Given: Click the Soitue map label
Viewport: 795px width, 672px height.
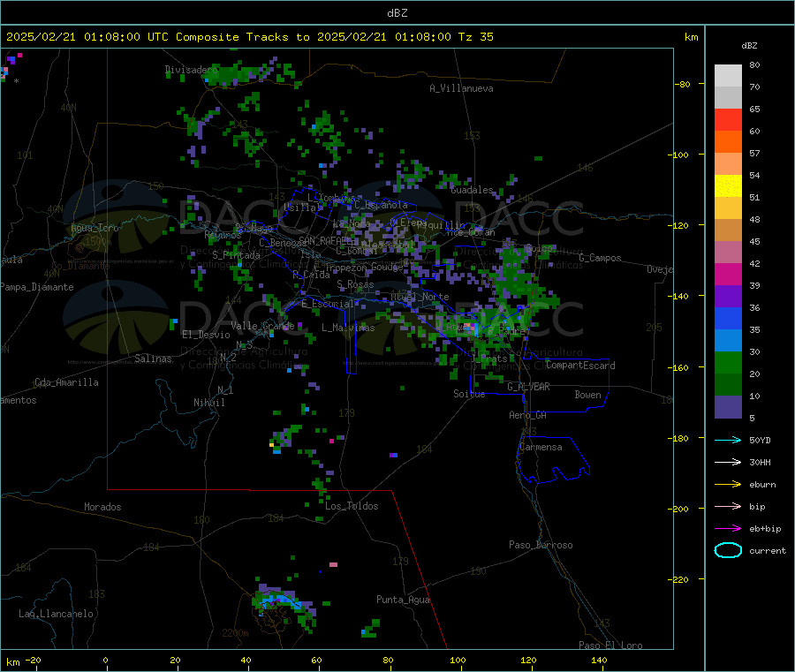Looking at the screenshot, I should point(469,394).
